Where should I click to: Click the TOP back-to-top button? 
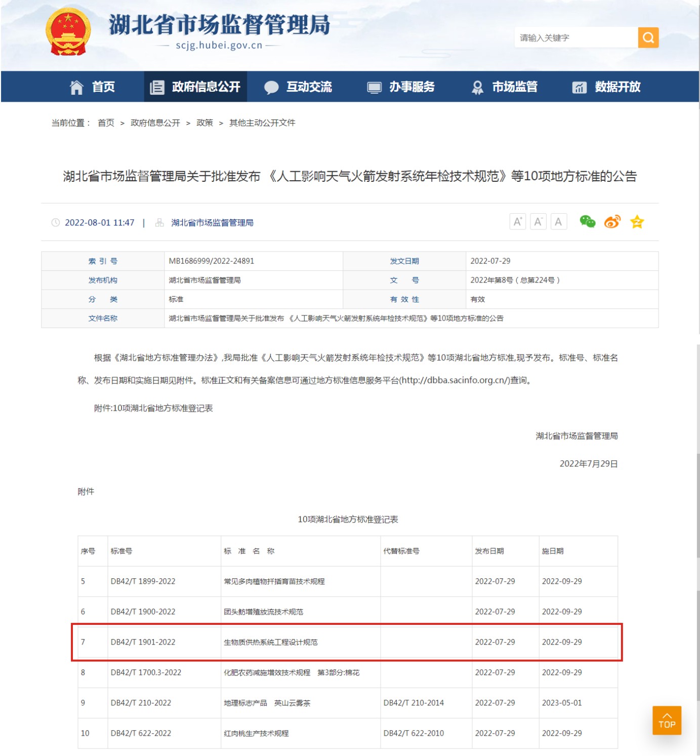667,720
